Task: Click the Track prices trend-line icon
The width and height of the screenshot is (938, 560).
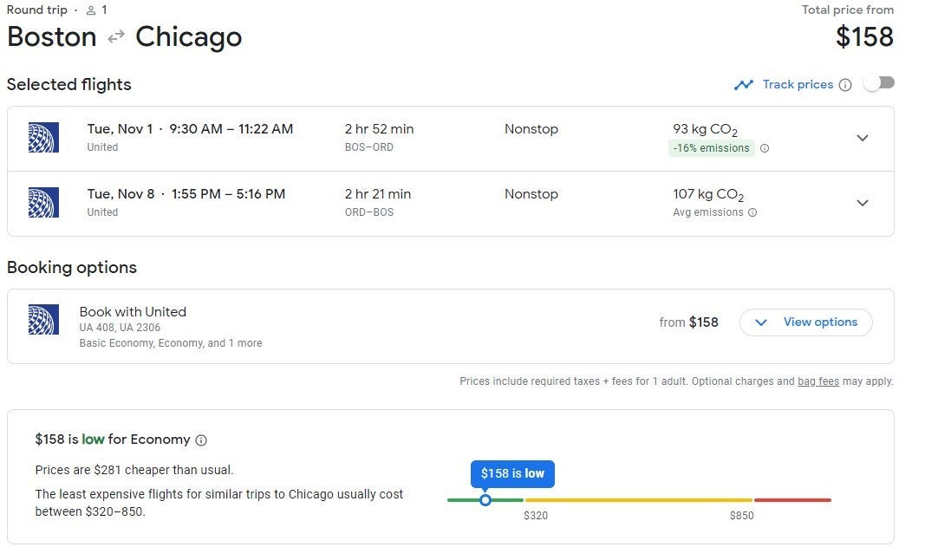Action: click(x=743, y=85)
